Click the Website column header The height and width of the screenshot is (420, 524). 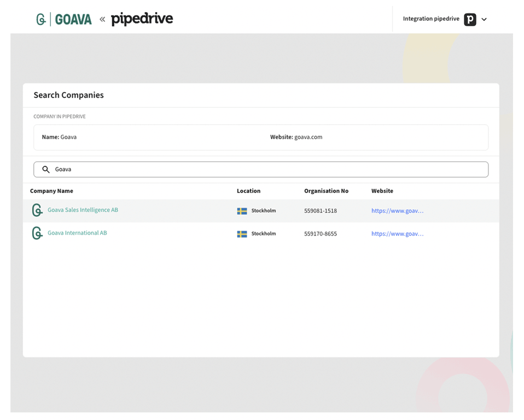[382, 191]
